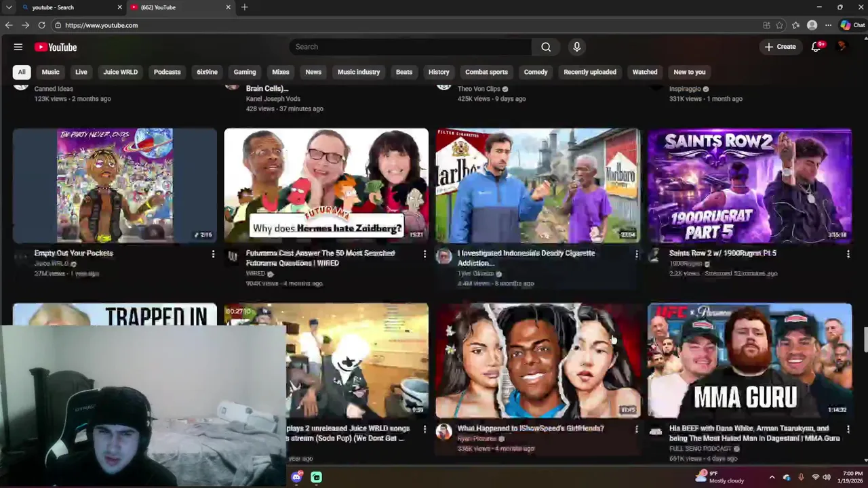Open the browser profile icon

tap(812, 25)
